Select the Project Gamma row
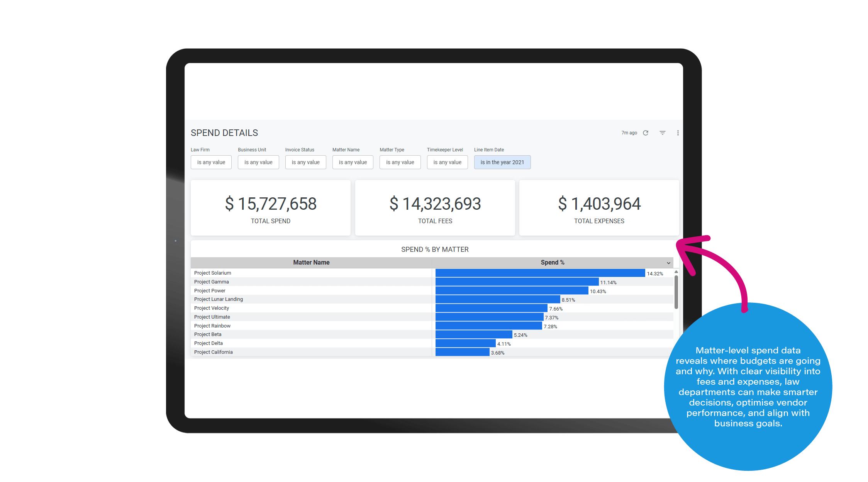 tap(212, 282)
